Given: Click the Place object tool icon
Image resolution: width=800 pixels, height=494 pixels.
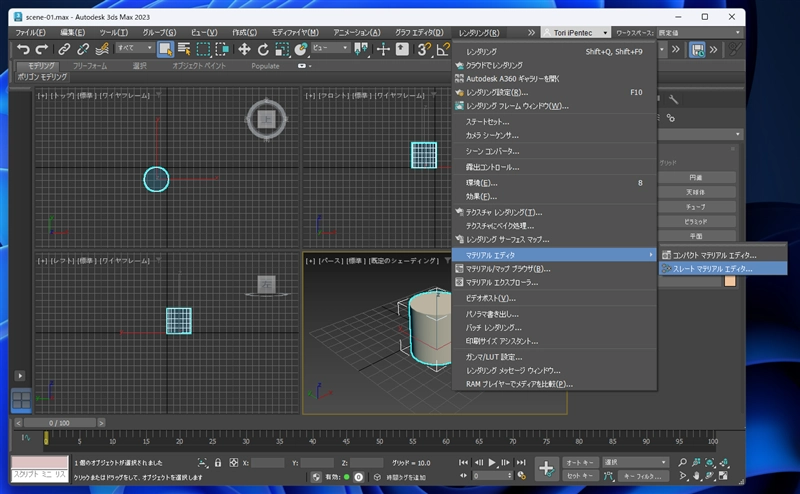Looking at the screenshot, I should pos(301,49).
